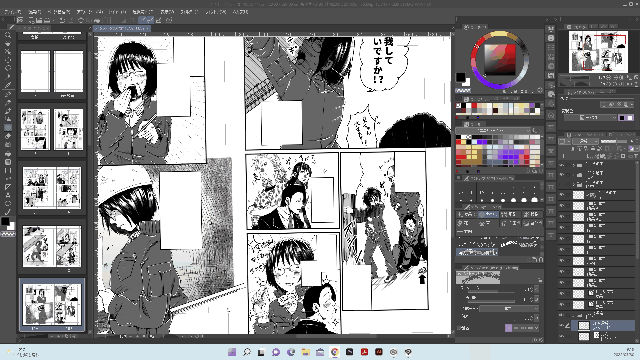Undo the last action in command bar
Image resolution: width=640 pixels, height=360 pixels.
point(62,20)
